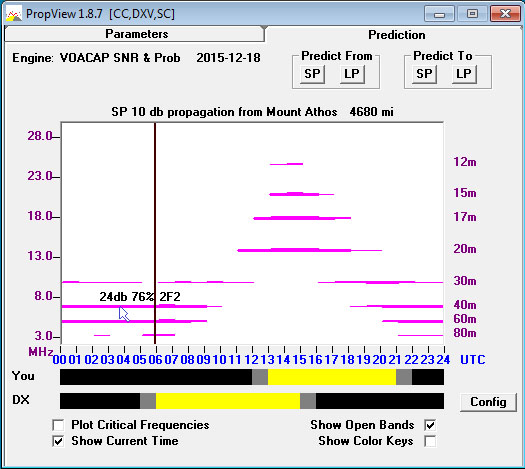Click the 80m band label
The width and height of the screenshot is (525, 469).
[465, 333]
